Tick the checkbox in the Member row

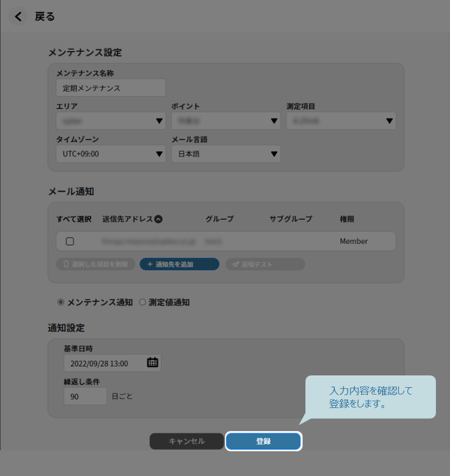pos(70,241)
